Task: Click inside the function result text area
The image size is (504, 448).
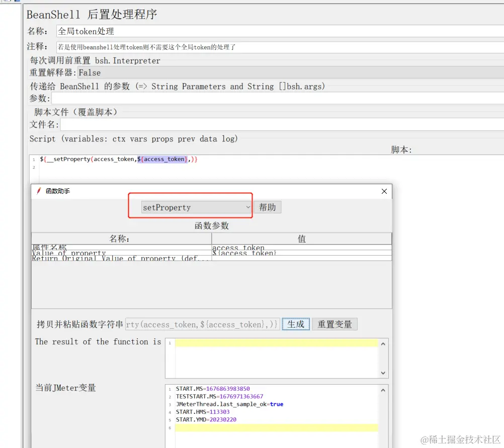Action: click(x=277, y=358)
